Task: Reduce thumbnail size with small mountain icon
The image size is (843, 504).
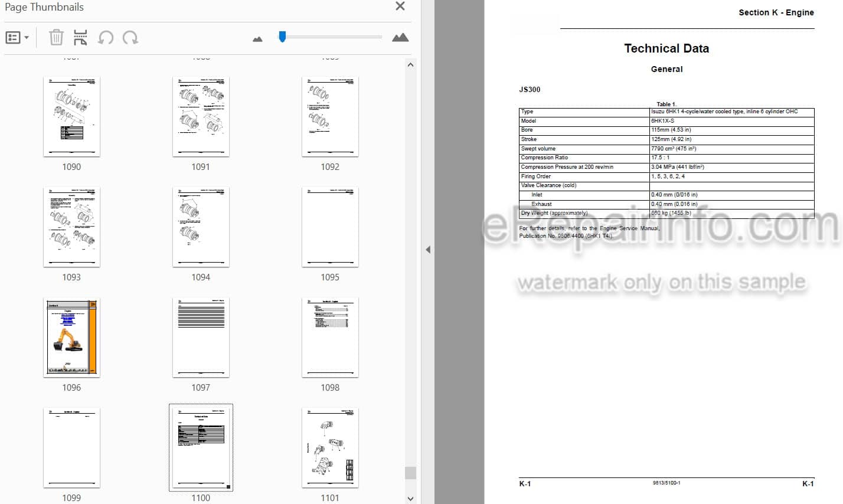Action: point(257,39)
